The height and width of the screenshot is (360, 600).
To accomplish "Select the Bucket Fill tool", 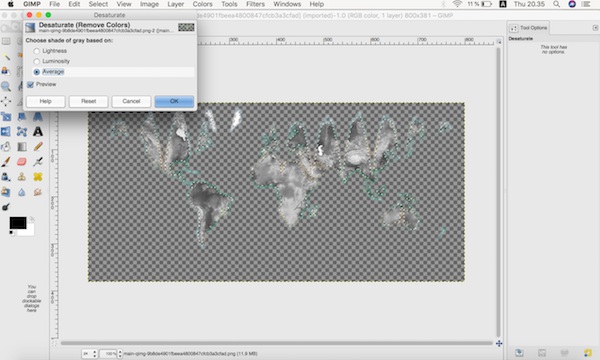I will coord(6,147).
